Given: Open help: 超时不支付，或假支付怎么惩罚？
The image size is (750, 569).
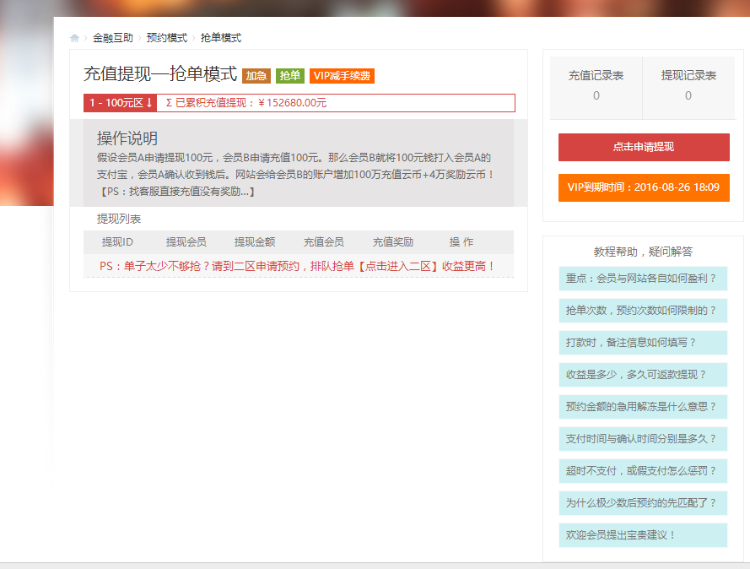Looking at the screenshot, I should click(x=643, y=471).
